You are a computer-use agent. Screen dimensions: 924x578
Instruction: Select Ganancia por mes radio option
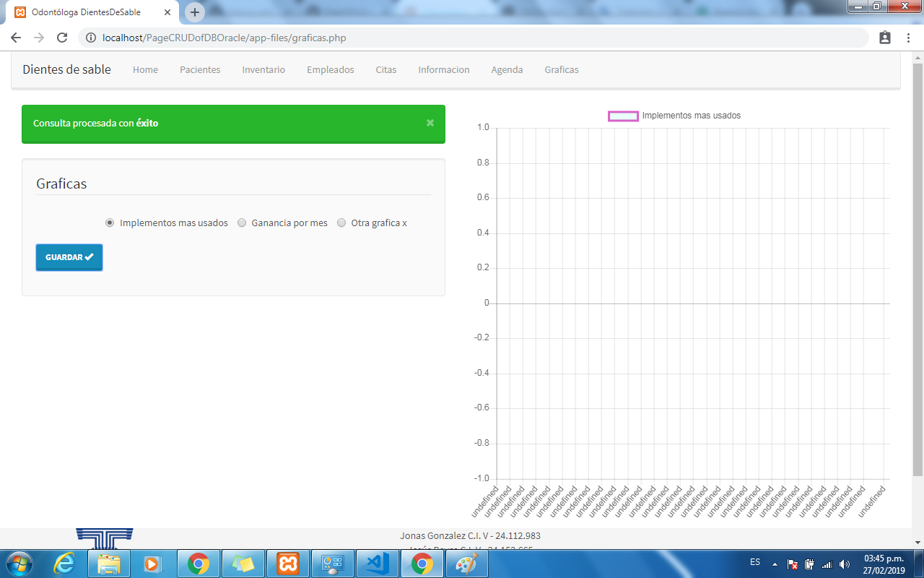pos(242,223)
